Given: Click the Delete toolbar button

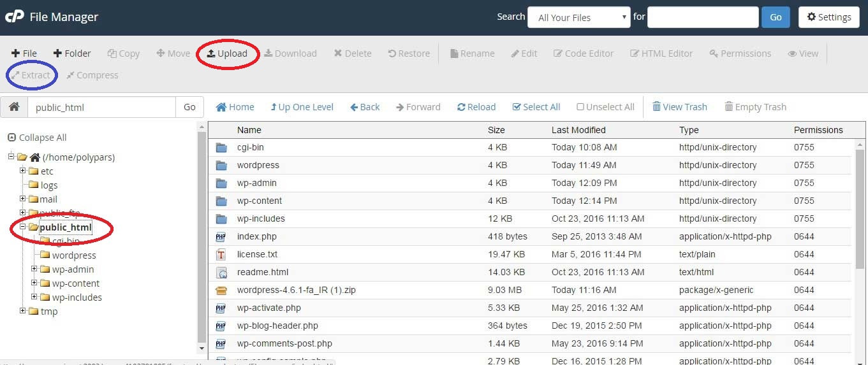Looking at the screenshot, I should click(353, 54).
